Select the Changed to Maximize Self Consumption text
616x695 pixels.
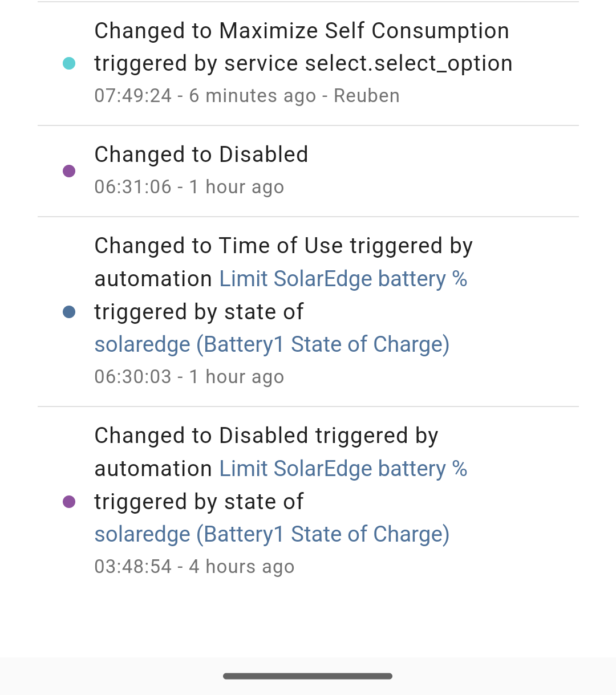coord(301,31)
